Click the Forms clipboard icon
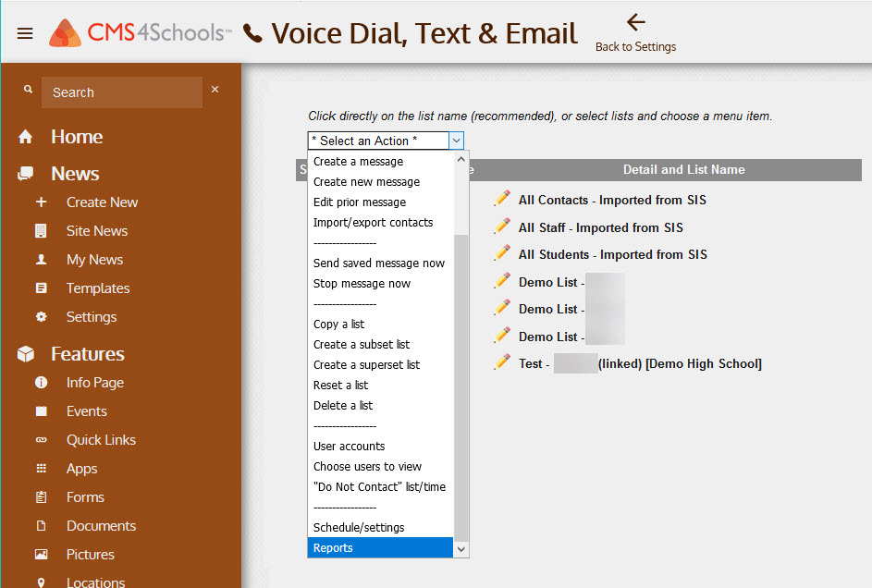Screen dimensions: 872x588 [x=42, y=496]
